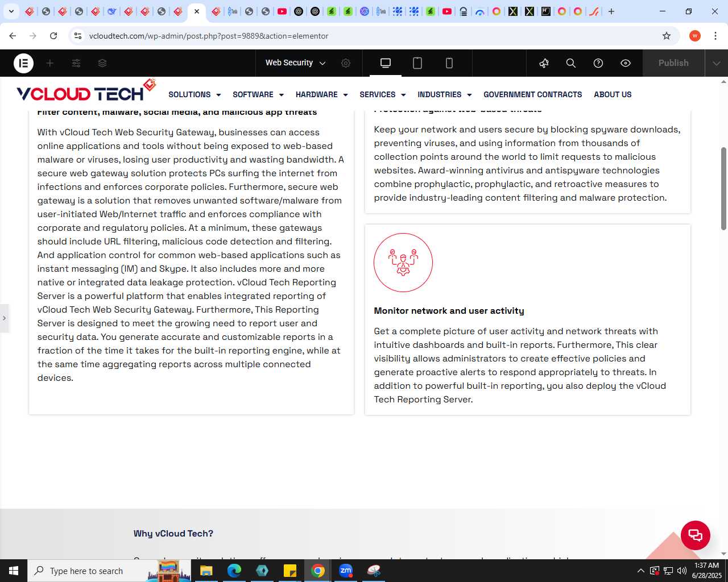The image size is (728, 582).
Task: Expand publish options arrow next to Publish
Action: [717, 63]
